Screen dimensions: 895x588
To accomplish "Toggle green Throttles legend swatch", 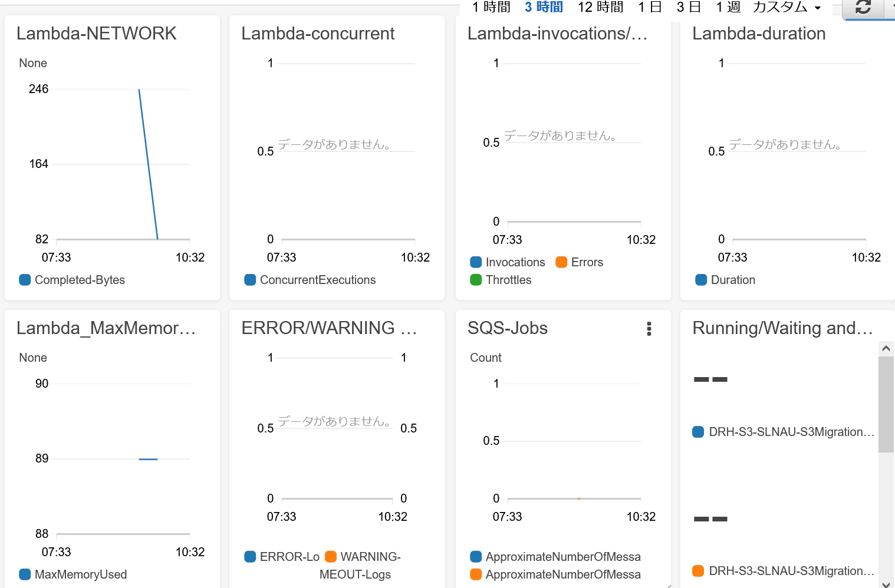I will point(476,280).
